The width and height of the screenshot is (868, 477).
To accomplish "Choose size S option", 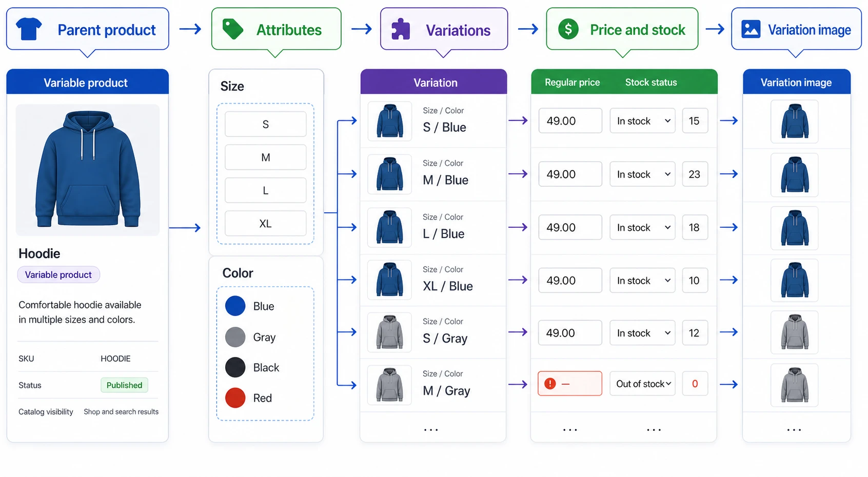I will 265,124.
